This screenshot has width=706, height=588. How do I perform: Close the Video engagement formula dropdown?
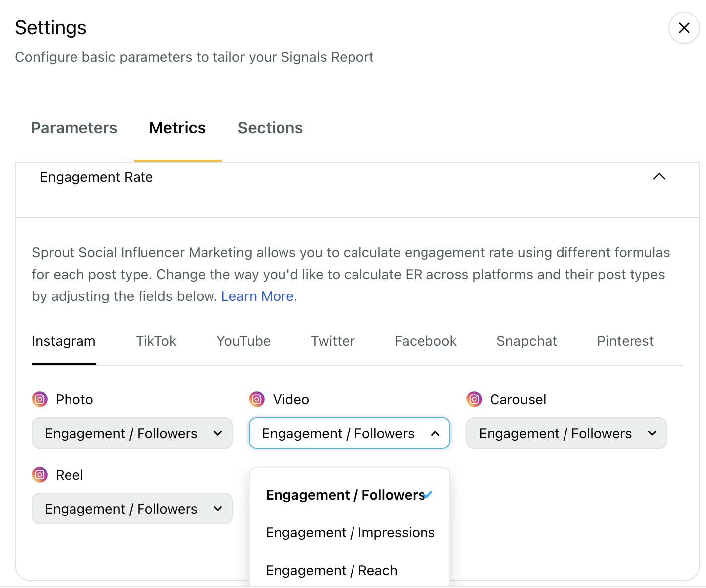tap(350, 433)
